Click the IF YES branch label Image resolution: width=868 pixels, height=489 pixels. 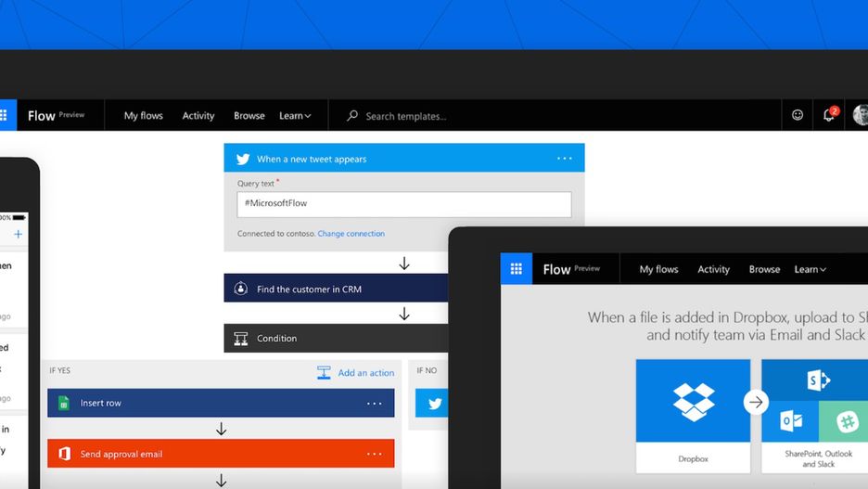click(x=59, y=370)
